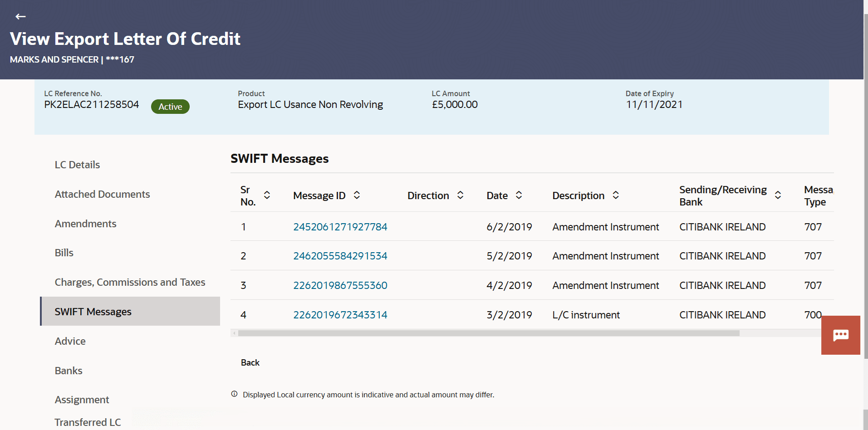Sort by Sr No. column arrows

267,195
